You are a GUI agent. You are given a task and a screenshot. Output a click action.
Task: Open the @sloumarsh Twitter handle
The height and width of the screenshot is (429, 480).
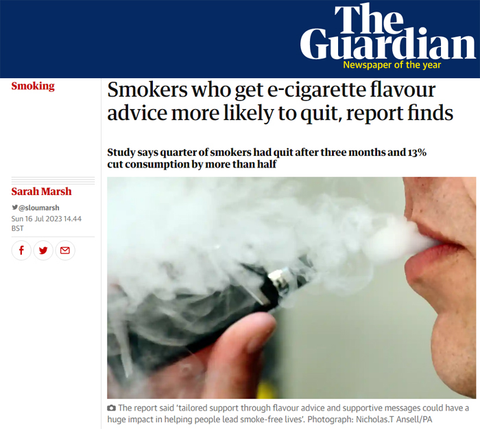(x=39, y=208)
